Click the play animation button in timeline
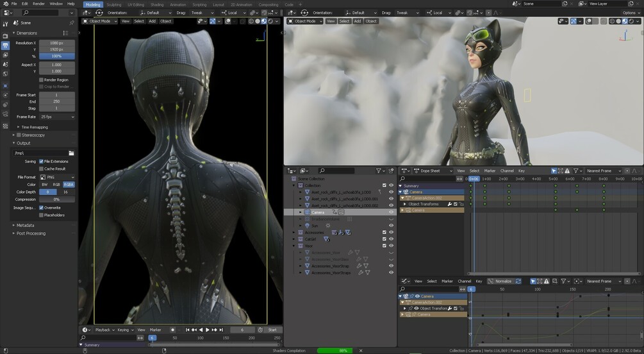Viewport: 644px width, 354px height. click(x=208, y=330)
